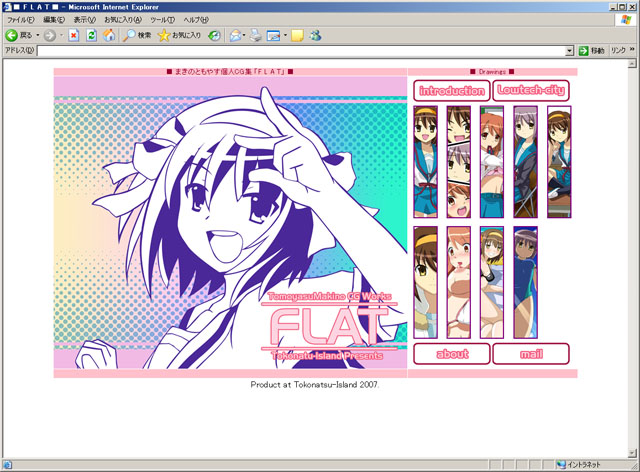
Task: Open top-row thumbnail of purple-haired girl
Action: (525, 162)
